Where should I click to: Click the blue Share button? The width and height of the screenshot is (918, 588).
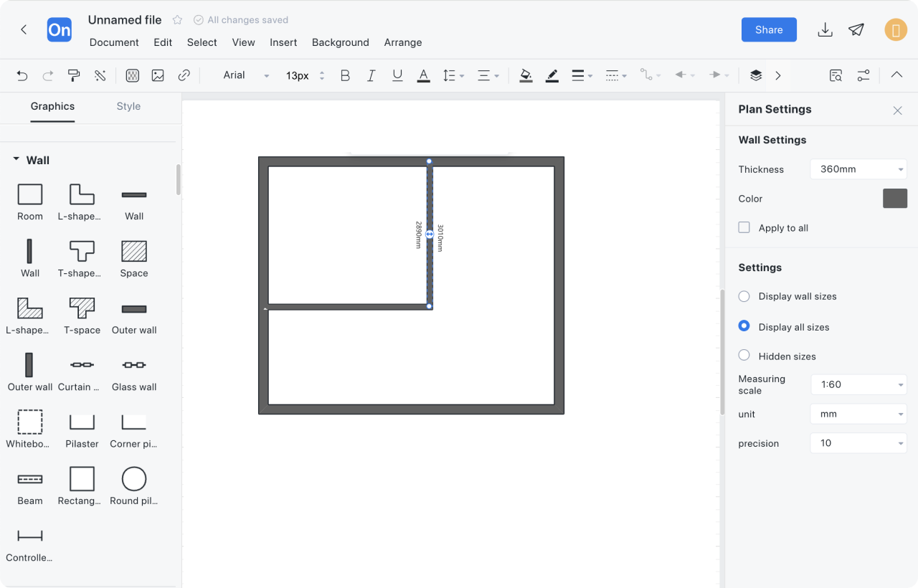click(769, 29)
